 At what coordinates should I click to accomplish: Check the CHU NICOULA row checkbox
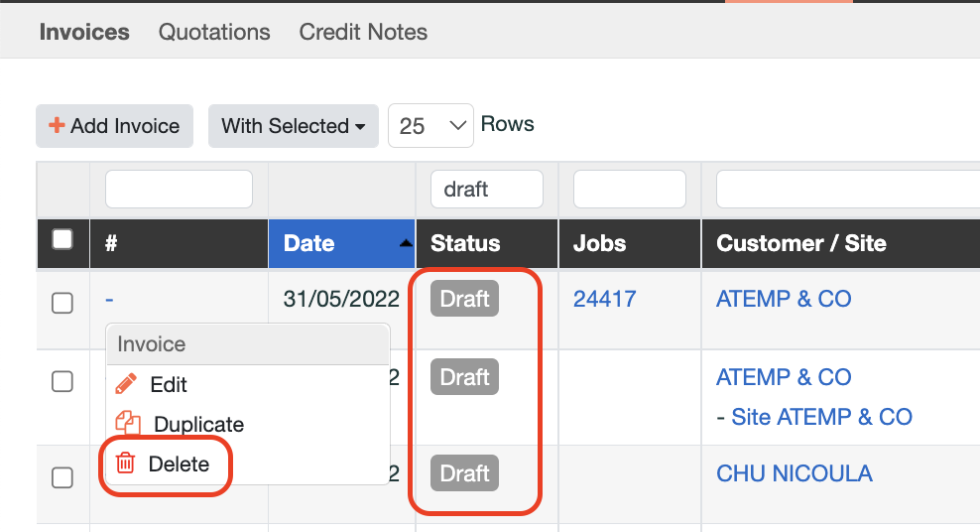tap(62, 477)
